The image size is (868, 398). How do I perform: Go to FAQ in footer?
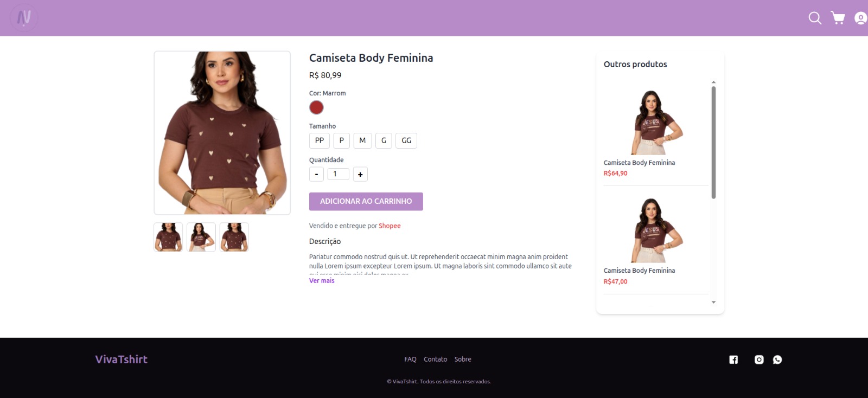coord(410,359)
